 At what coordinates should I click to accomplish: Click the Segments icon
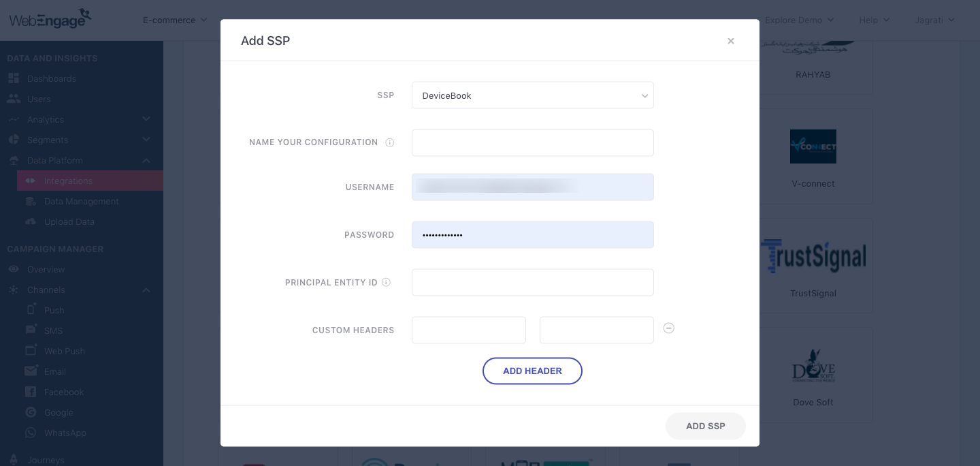pos(13,140)
